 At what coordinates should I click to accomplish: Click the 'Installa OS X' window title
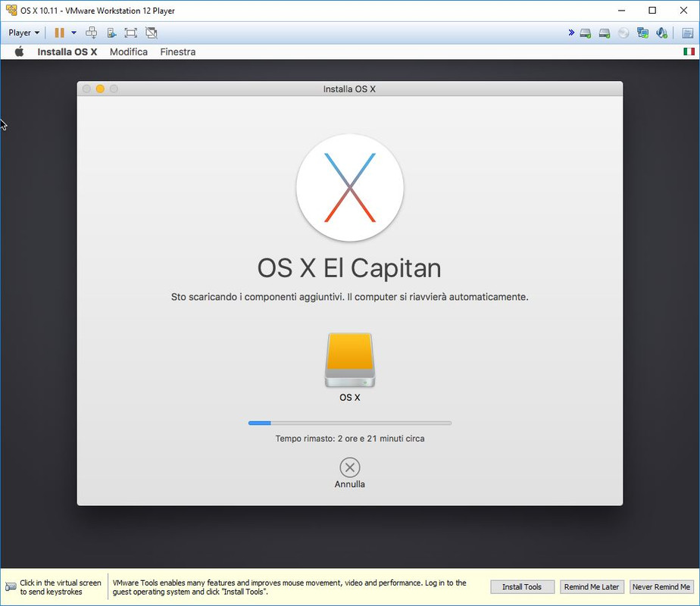pyautogui.click(x=349, y=89)
